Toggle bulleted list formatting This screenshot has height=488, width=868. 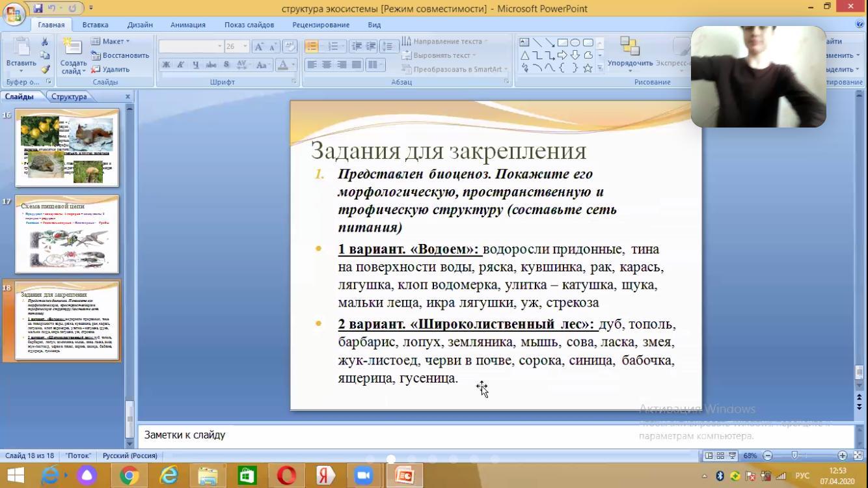(x=312, y=46)
